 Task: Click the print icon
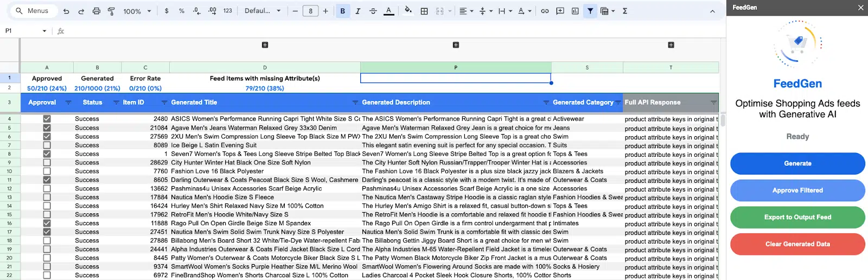[97, 11]
